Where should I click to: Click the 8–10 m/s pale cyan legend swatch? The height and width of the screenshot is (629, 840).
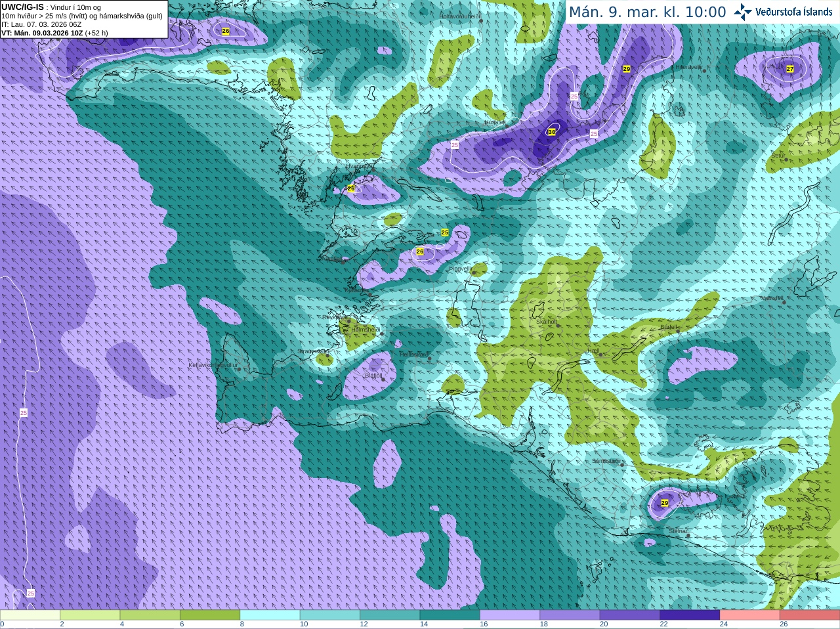coord(270,615)
